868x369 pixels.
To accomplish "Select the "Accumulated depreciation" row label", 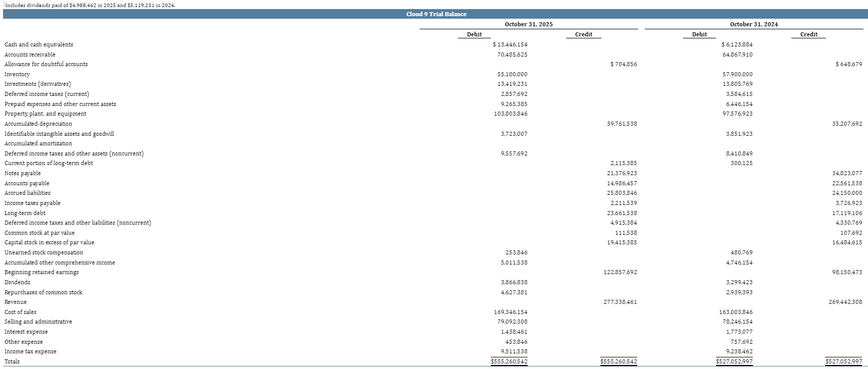I will pos(38,124).
